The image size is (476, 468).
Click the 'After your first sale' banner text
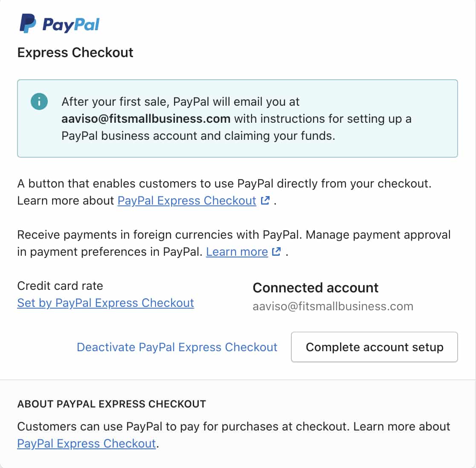236,119
